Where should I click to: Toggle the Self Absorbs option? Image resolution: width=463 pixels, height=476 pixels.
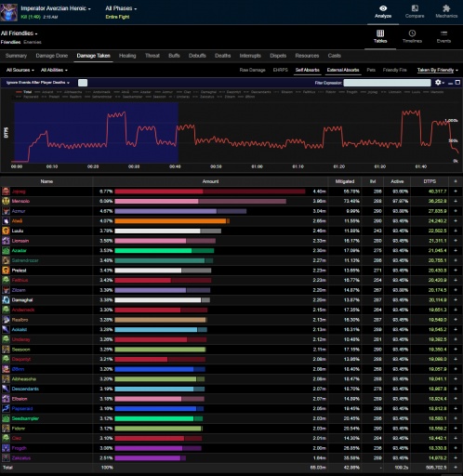(x=307, y=70)
